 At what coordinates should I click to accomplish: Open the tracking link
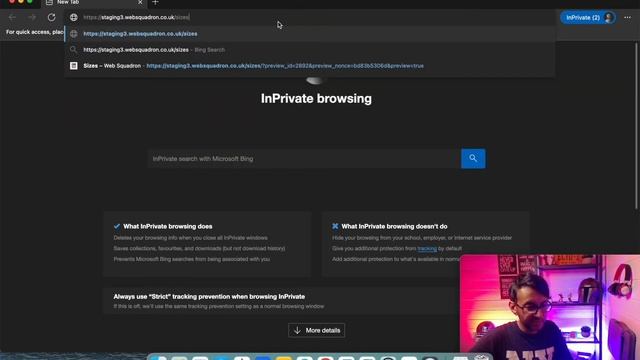(x=427, y=249)
